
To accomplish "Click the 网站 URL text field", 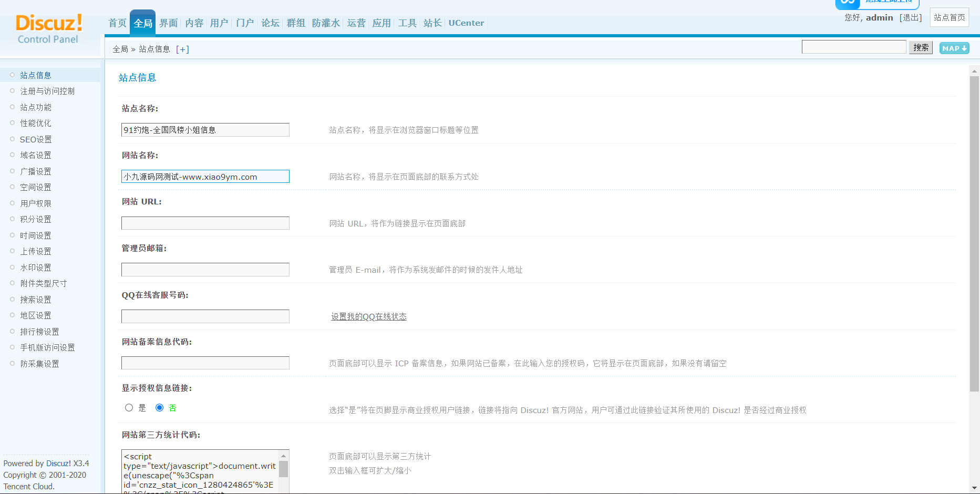I will 205,223.
